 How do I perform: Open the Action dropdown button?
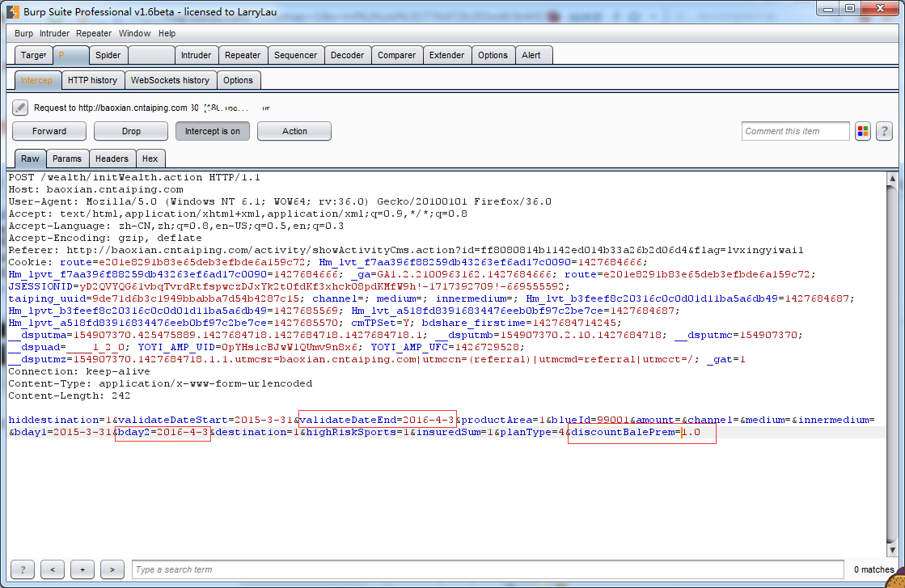294,131
